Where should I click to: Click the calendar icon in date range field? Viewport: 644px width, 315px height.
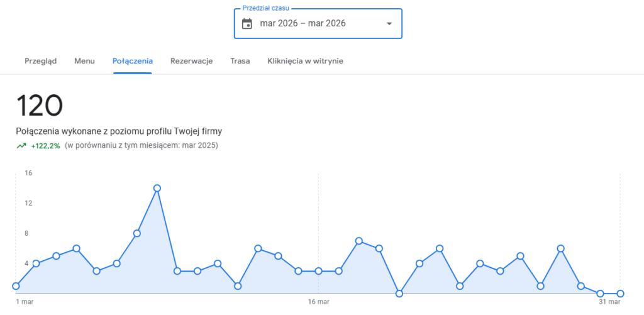247,24
